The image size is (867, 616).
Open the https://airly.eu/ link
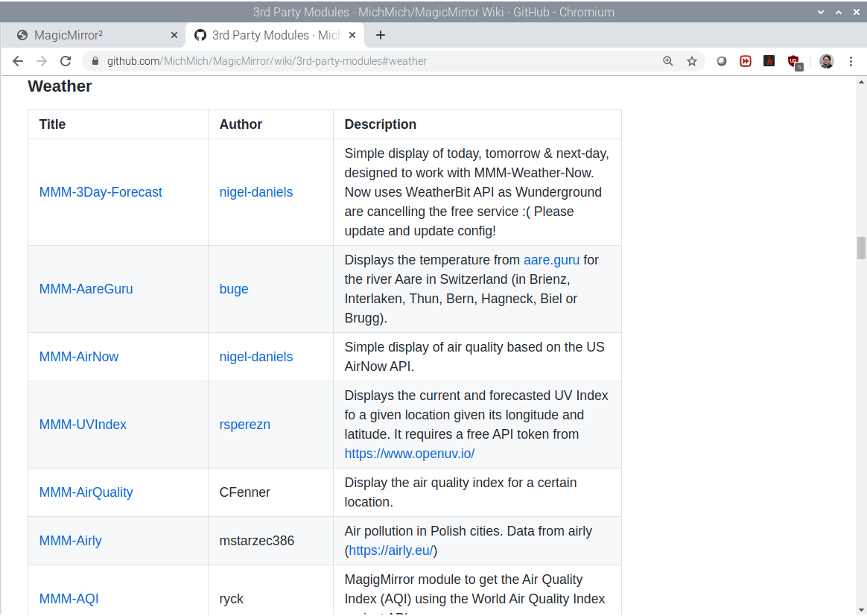click(390, 550)
